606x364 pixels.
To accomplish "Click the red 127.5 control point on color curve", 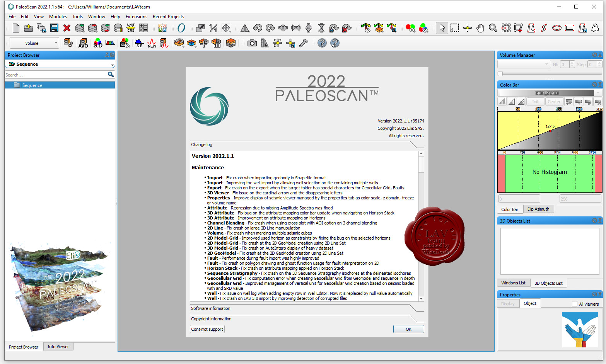I will tap(550, 131).
